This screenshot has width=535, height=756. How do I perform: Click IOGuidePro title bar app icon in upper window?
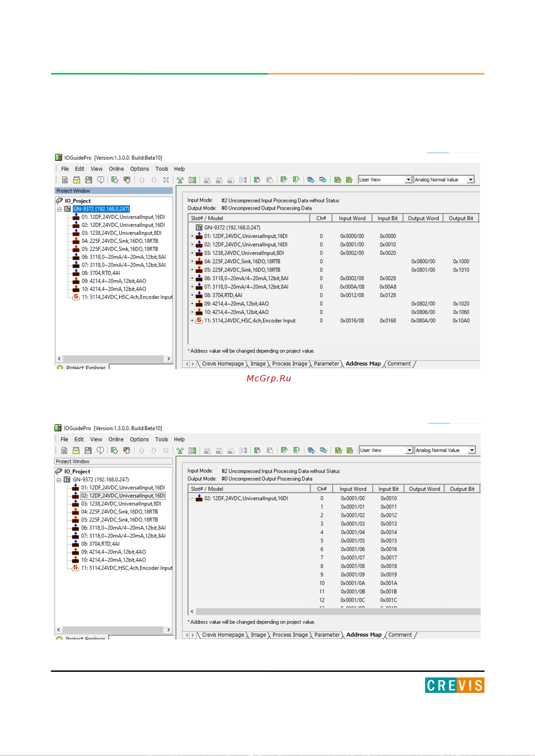59,157
